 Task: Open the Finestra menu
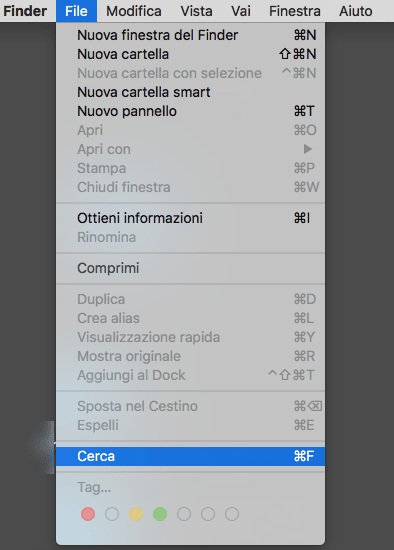(x=295, y=11)
